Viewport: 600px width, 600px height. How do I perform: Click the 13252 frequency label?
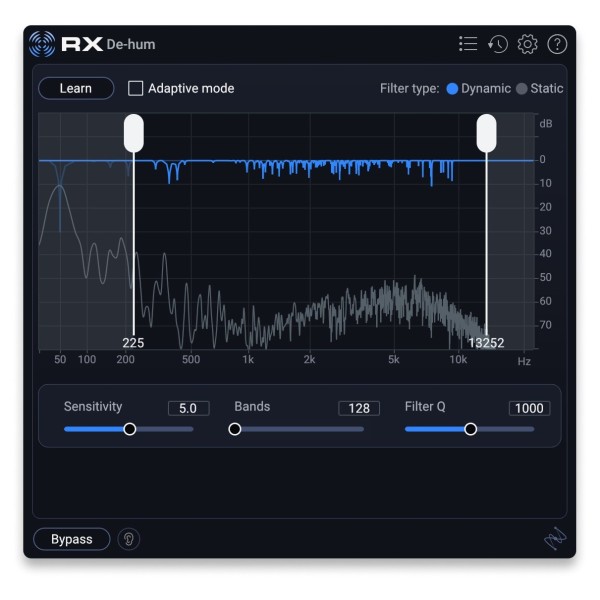pos(486,342)
